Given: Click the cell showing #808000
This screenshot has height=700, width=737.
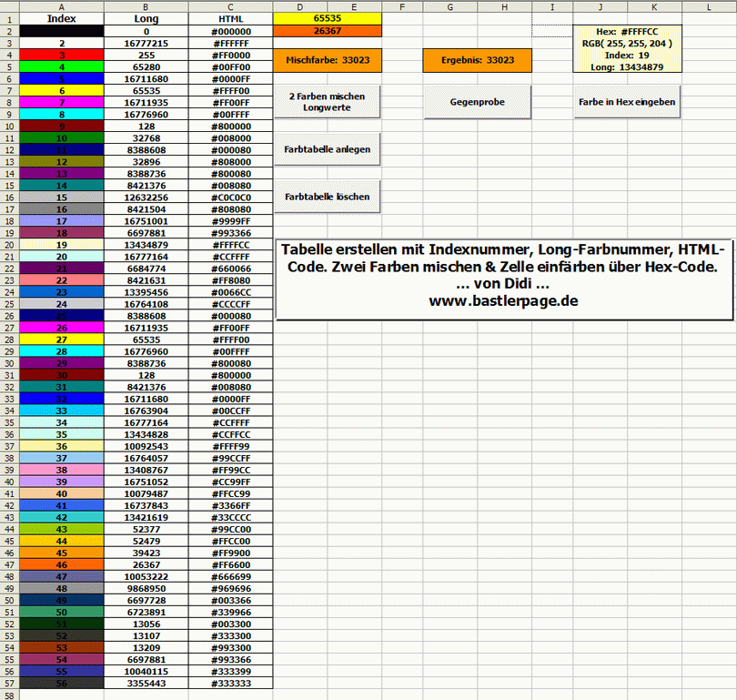Looking at the screenshot, I should click(x=231, y=162).
